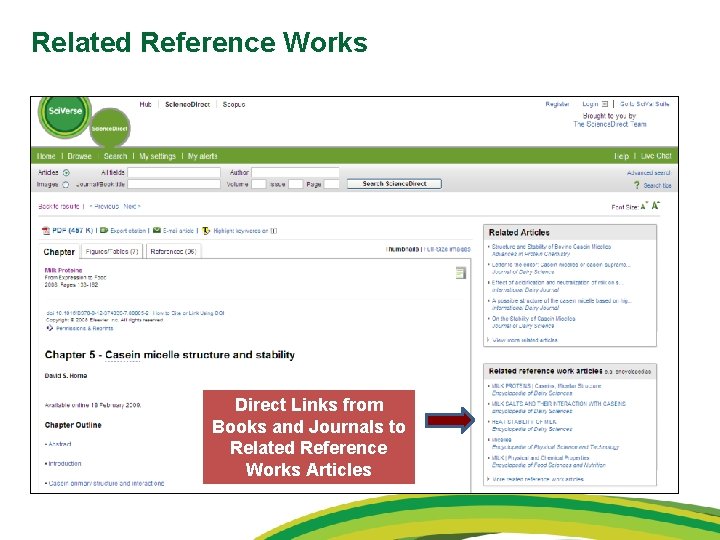Click the notes icon in chapter panel
720x540 pixels.
[460, 273]
